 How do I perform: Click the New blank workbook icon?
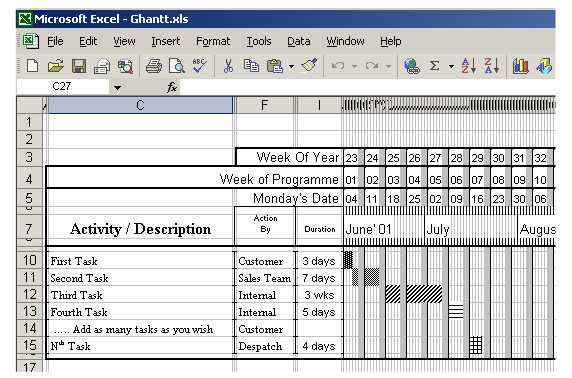(32, 66)
